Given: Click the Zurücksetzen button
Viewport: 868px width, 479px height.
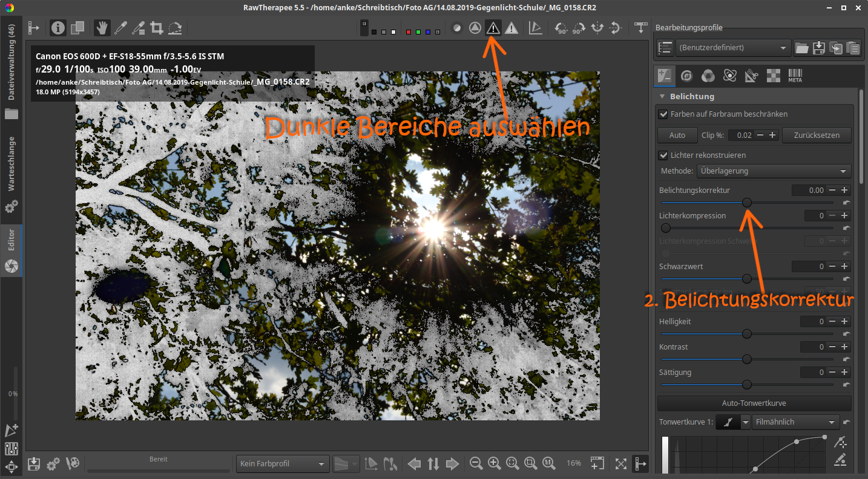Looking at the screenshot, I should 817,135.
